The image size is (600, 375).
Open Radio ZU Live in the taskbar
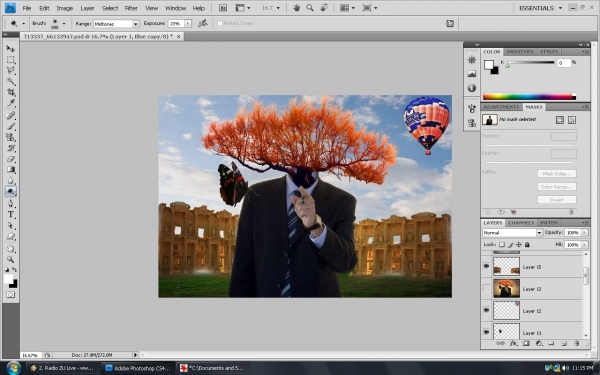pyautogui.click(x=62, y=368)
